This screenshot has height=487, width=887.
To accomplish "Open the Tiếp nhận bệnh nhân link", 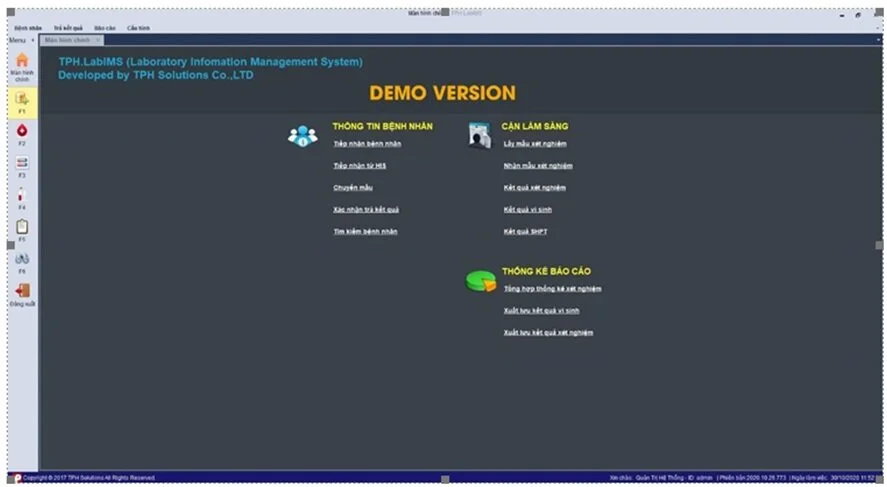I will (x=367, y=144).
